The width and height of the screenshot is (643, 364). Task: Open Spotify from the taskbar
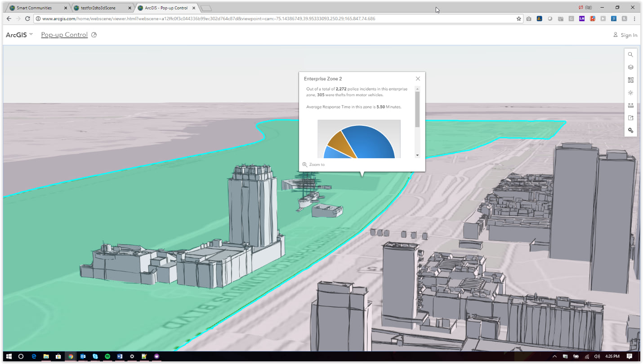point(107,356)
